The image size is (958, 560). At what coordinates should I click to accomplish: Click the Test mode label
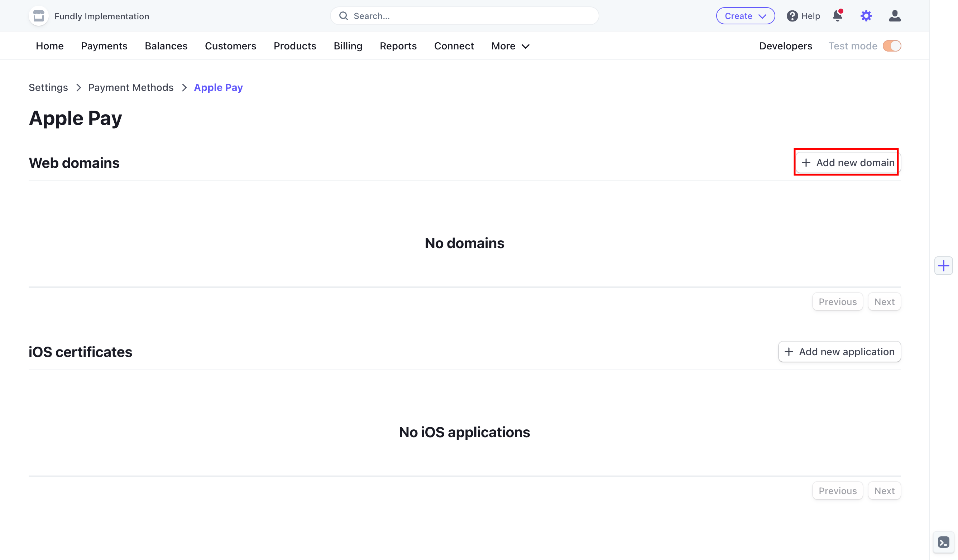tap(853, 46)
